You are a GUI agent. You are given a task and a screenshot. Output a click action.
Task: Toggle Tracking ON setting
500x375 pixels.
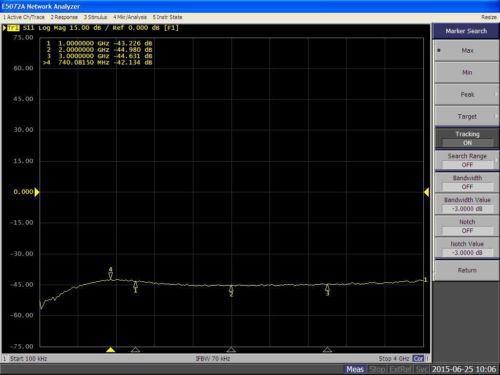click(467, 138)
